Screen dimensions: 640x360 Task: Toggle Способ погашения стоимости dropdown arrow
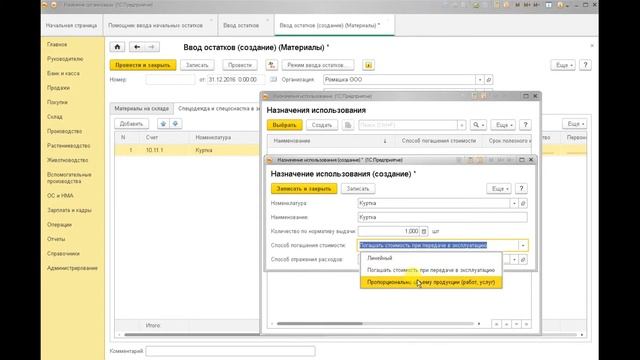point(523,245)
